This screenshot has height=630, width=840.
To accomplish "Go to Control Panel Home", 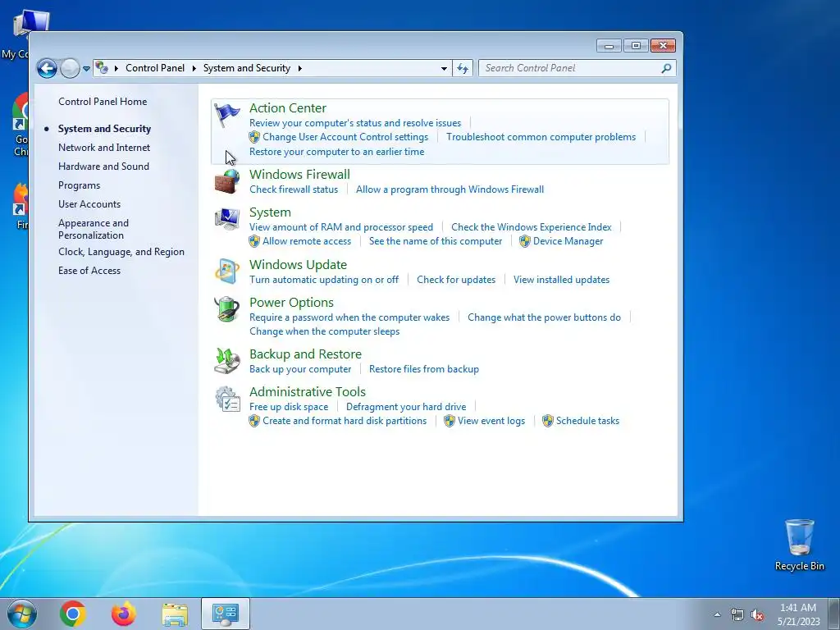I will point(103,101).
